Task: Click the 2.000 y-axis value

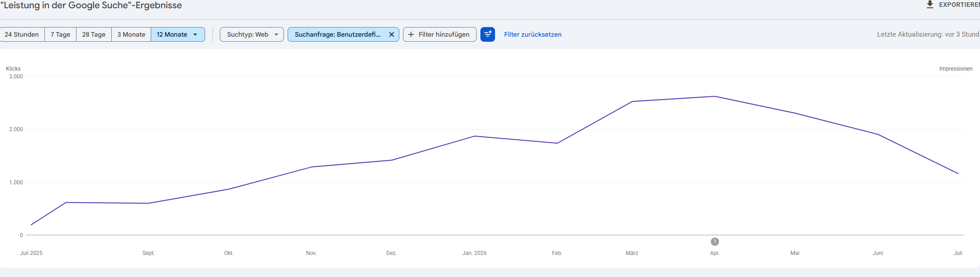Action: click(16, 129)
